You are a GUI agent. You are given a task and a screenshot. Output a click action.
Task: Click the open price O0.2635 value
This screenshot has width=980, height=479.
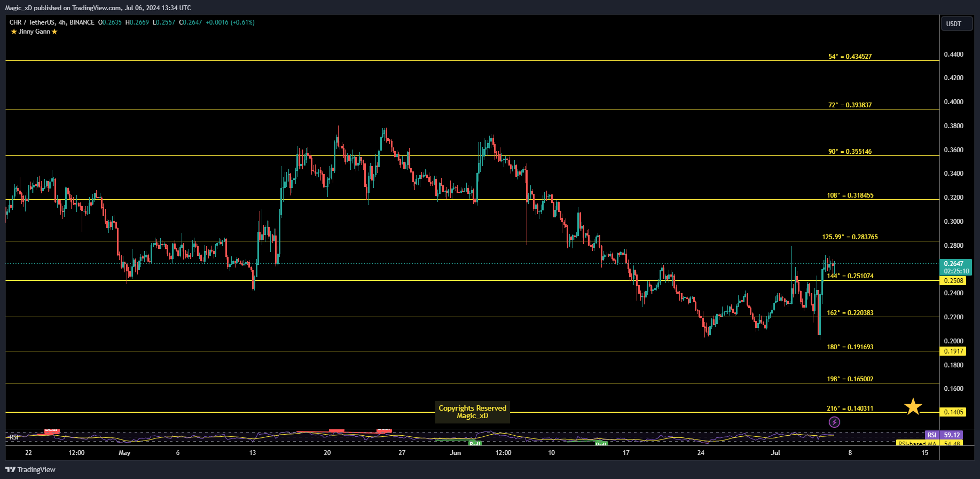click(x=110, y=22)
